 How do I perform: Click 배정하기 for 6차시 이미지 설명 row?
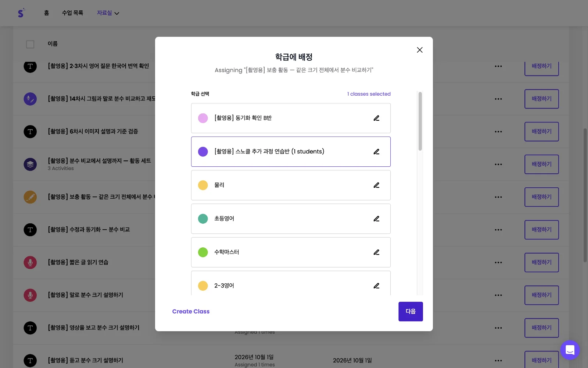(x=542, y=132)
